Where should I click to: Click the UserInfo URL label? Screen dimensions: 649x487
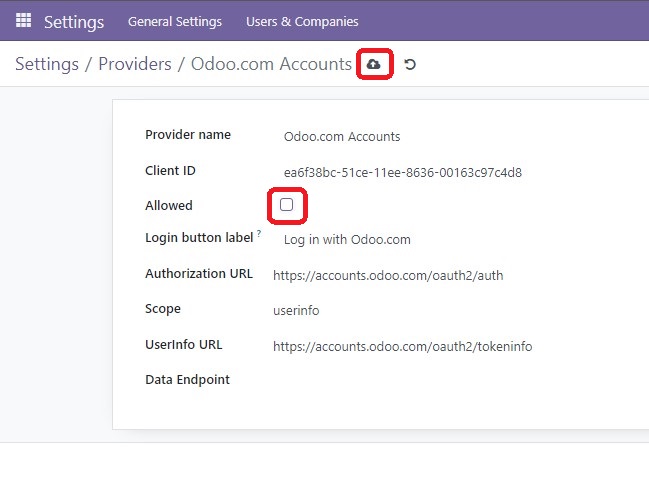(184, 345)
